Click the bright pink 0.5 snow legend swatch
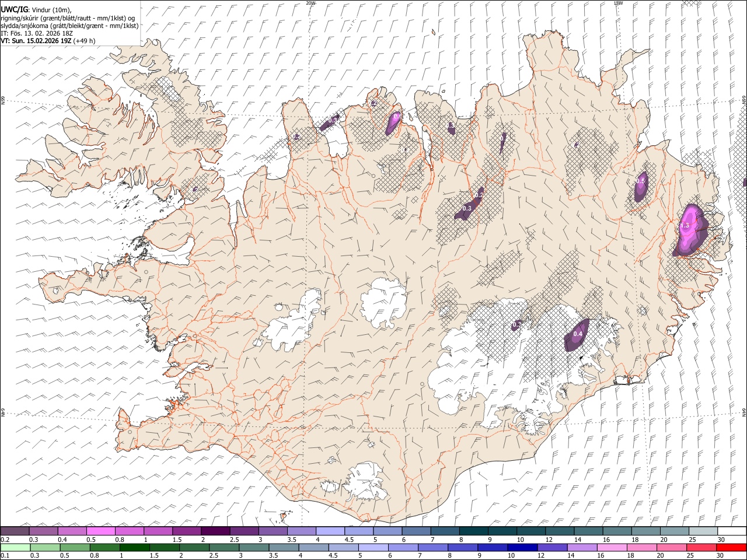 click(100, 531)
